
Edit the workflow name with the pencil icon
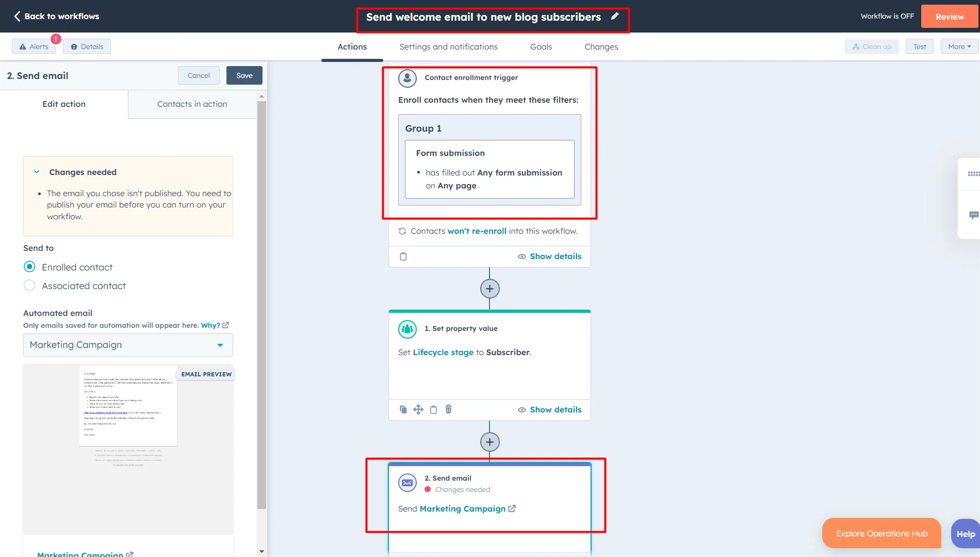(x=614, y=16)
